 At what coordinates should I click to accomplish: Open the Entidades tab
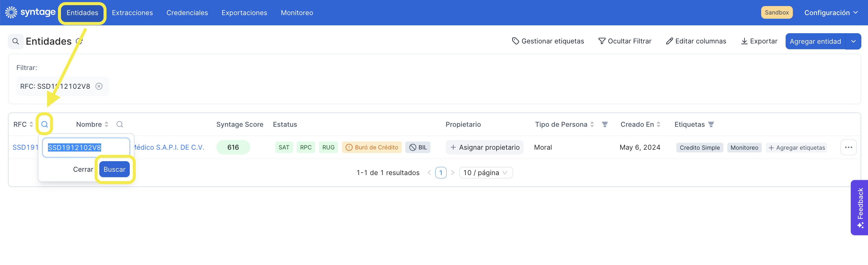[x=82, y=13]
